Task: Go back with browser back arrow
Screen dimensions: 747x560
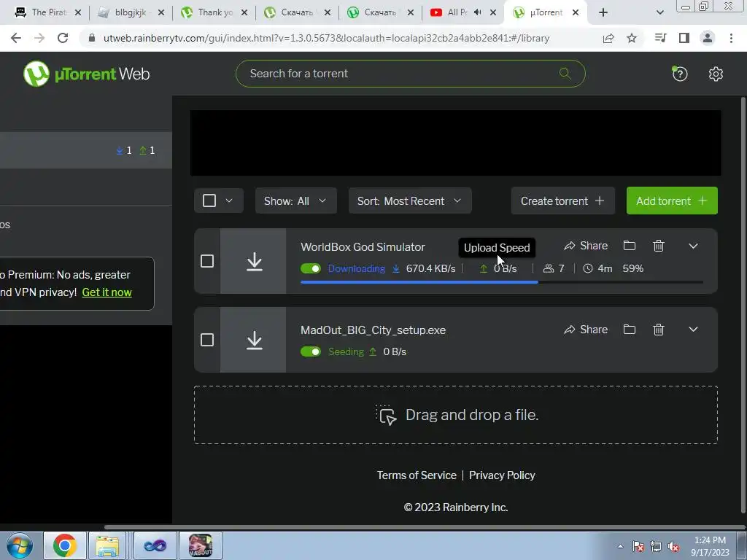Action: 16,38
